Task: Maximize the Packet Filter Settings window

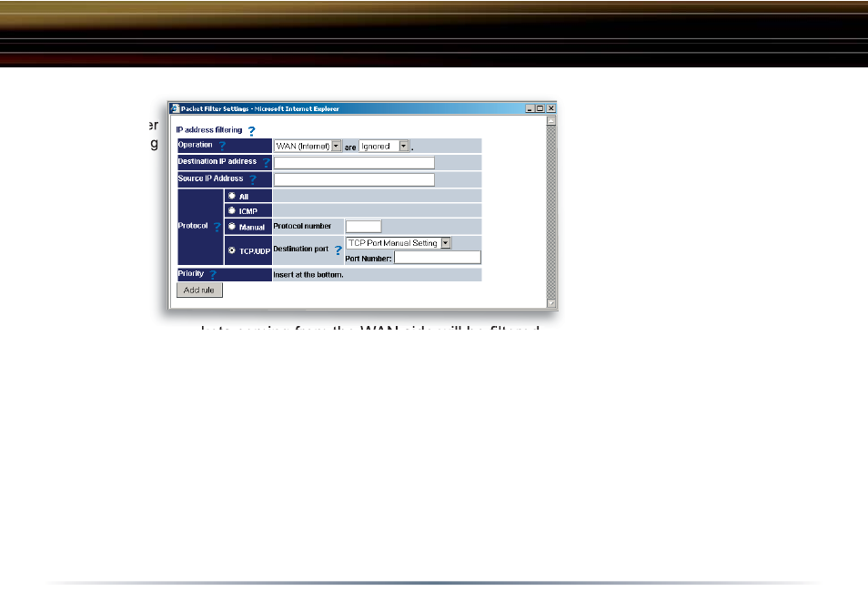Action: coord(540,108)
